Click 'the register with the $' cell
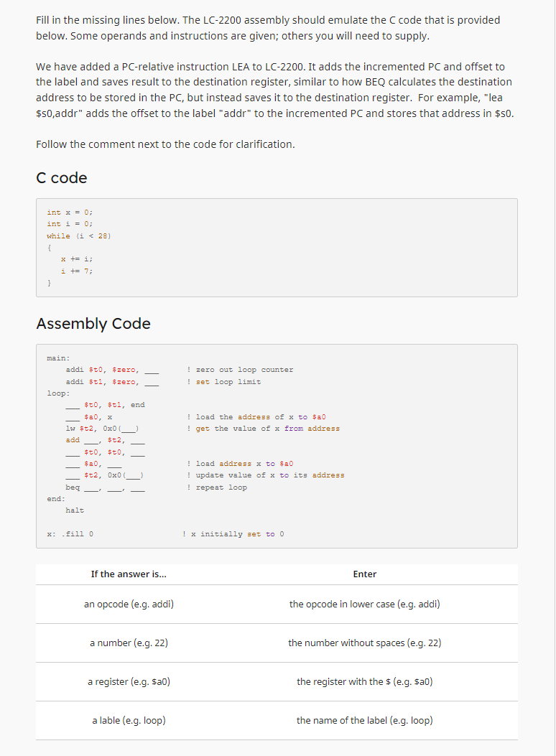The image size is (556, 756). pyautogui.click(x=364, y=682)
